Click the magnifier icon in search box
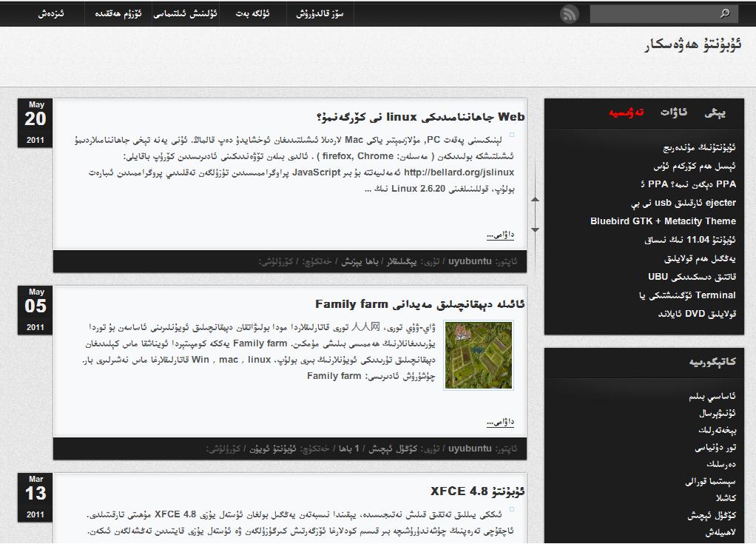The height and width of the screenshot is (544, 756). [724, 13]
